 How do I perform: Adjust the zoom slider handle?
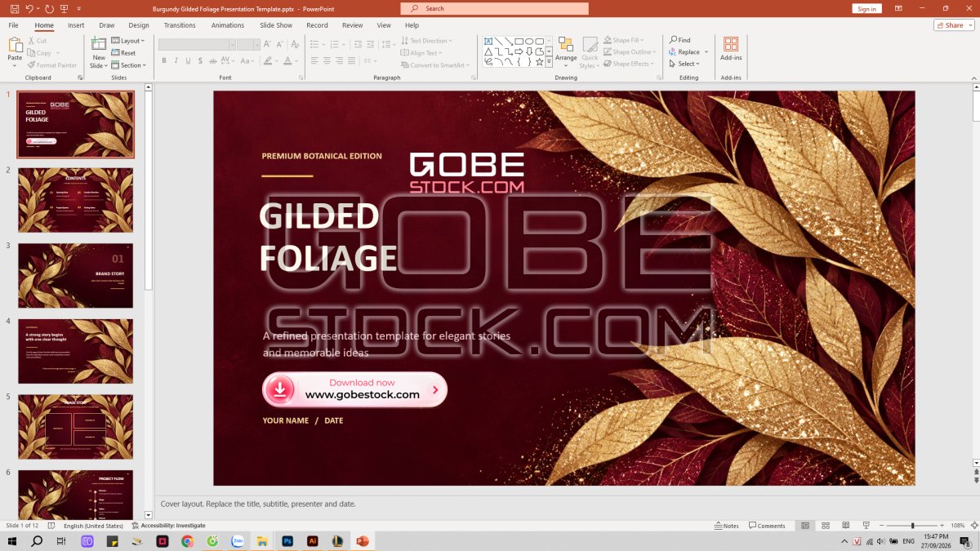[x=912, y=526]
